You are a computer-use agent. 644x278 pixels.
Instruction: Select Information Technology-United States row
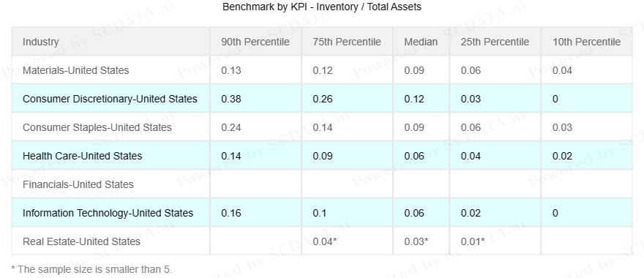coord(322,213)
